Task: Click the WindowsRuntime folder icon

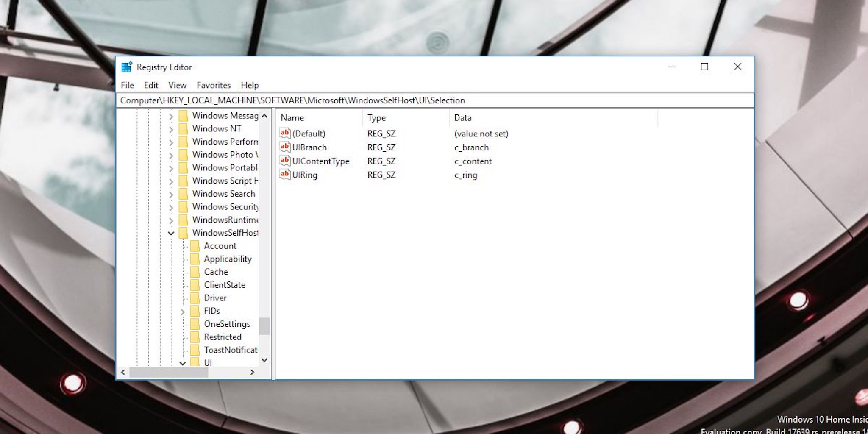Action: [183, 220]
